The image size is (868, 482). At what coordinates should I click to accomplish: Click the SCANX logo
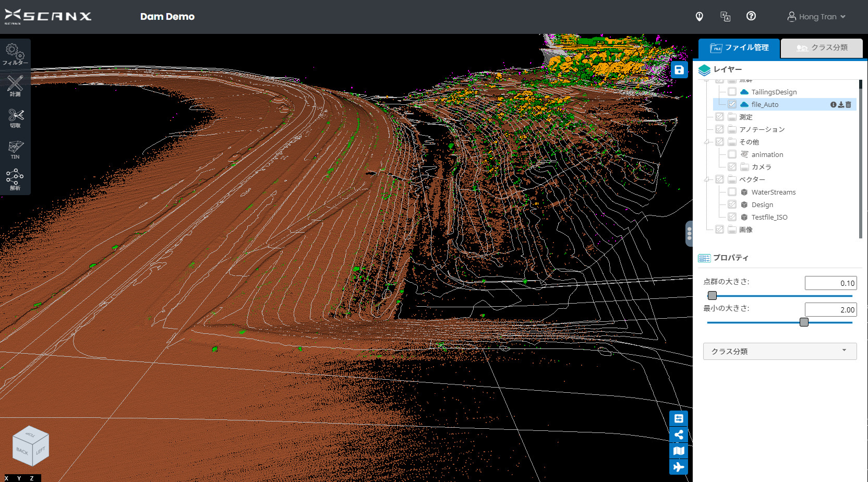(48, 16)
